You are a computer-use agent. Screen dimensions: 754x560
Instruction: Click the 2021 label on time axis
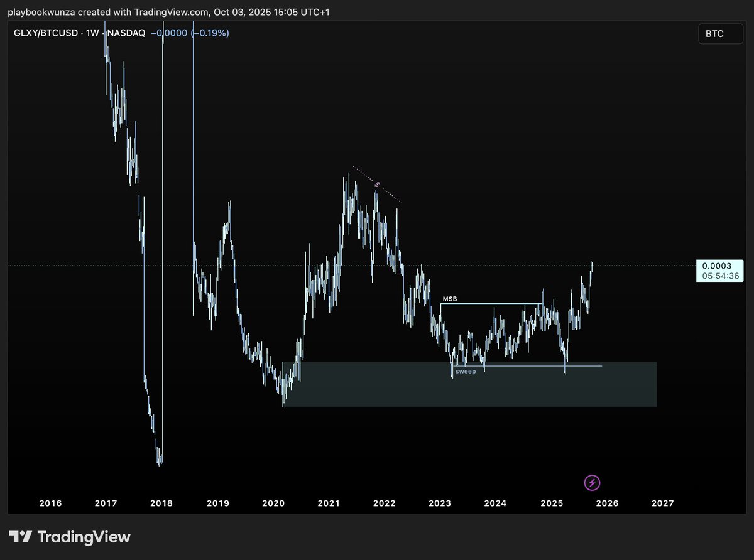(329, 503)
